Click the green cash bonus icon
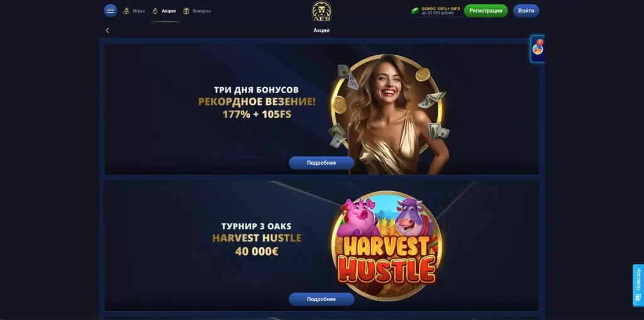 point(416,11)
